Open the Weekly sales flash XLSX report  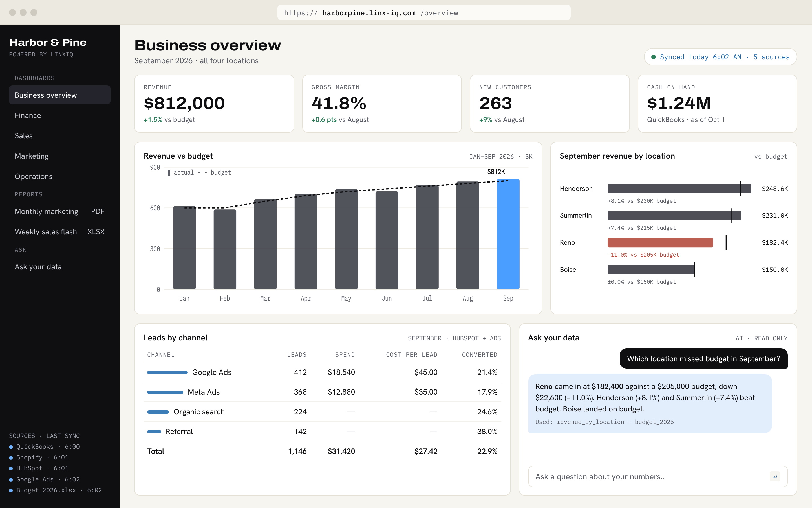[60, 231]
